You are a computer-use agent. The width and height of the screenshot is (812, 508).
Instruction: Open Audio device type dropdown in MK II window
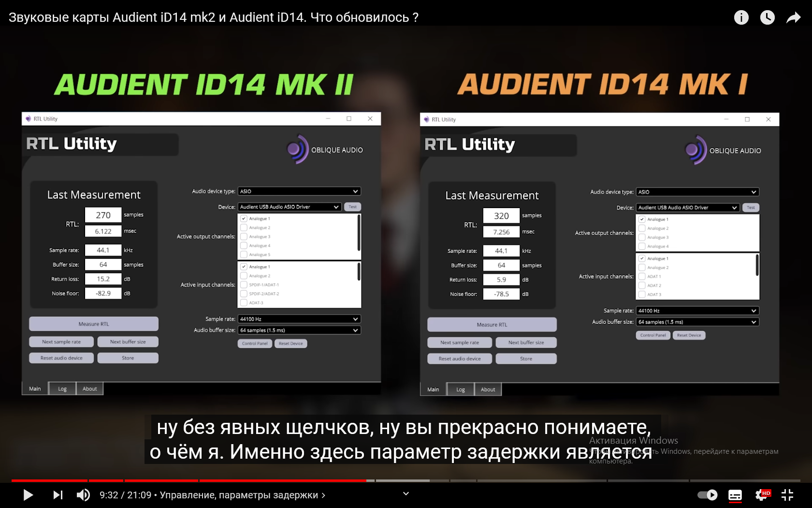coord(299,191)
